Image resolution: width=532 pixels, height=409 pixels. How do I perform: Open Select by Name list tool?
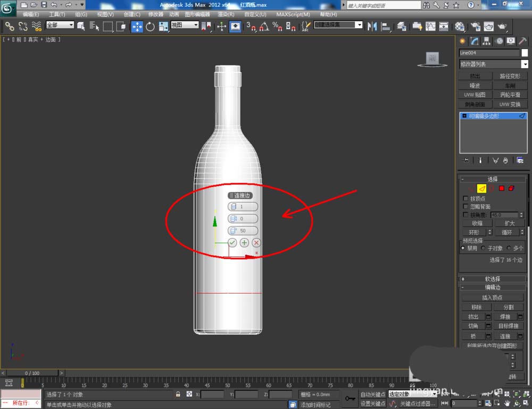pyautogui.click(x=94, y=26)
